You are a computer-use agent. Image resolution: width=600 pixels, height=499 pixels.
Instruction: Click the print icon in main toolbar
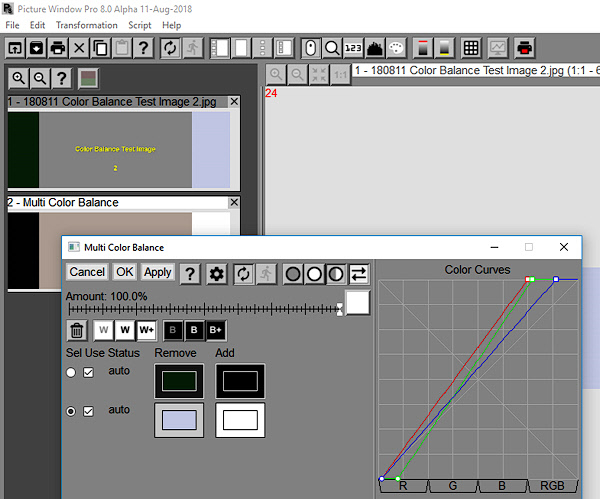point(58,48)
